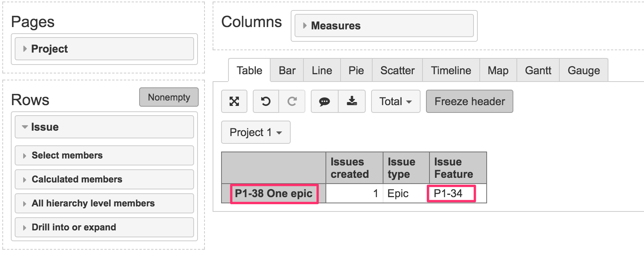This screenshot has height=259, width=644.
Task: Switch to the Gantt tab
Action: coord(538,70)
